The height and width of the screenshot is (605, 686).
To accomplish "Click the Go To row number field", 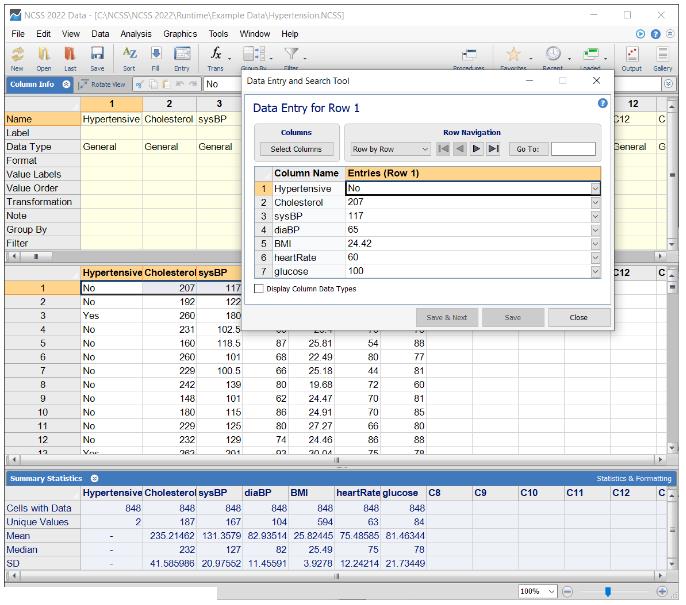I will click(573, 149).
